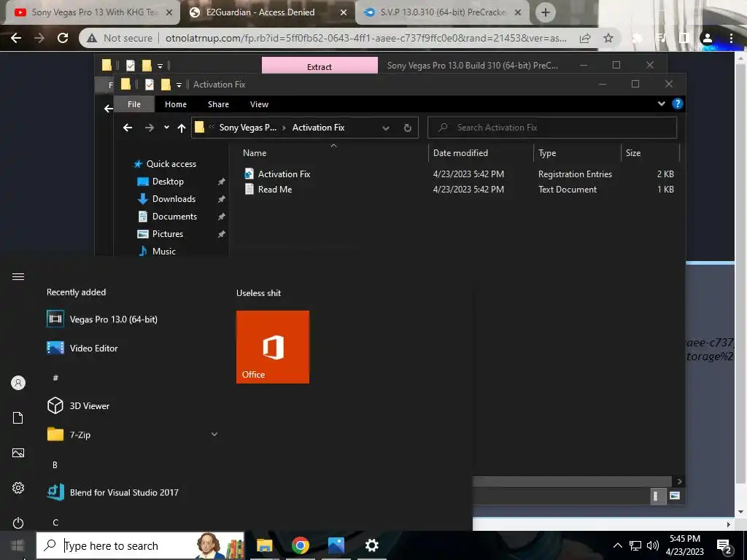Click the Power button in Start
Viewport: 747px width, 560px height.
pyautogui.click(x=18, y=522)
